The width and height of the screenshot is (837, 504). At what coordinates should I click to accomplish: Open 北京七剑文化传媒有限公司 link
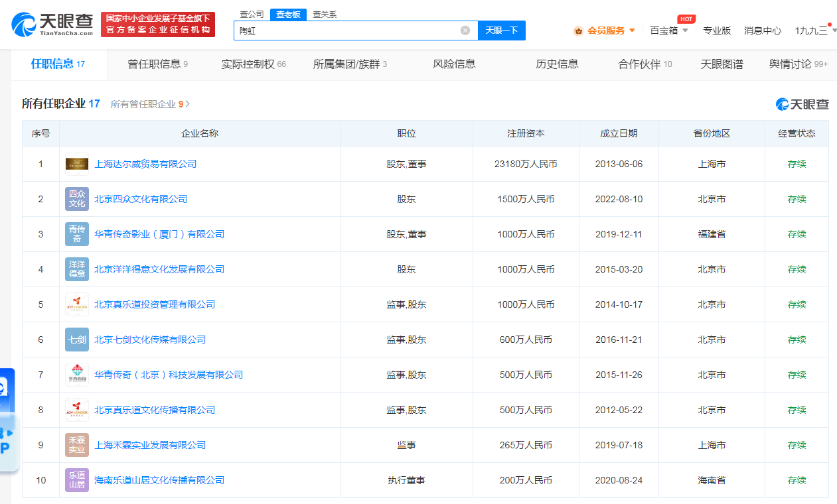coord(150,340)
